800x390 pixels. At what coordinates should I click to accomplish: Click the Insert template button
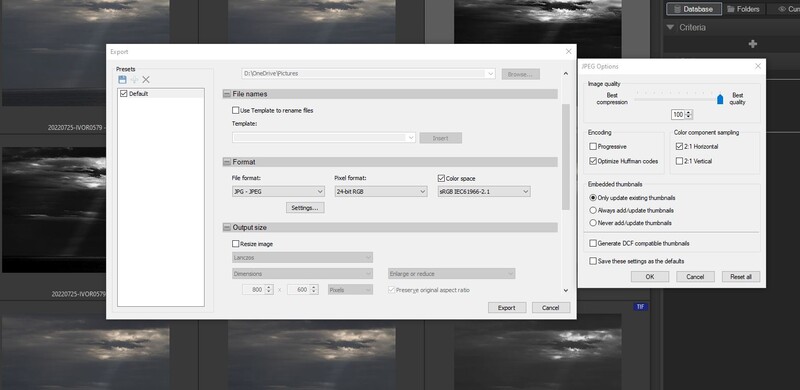pos(441,138)
